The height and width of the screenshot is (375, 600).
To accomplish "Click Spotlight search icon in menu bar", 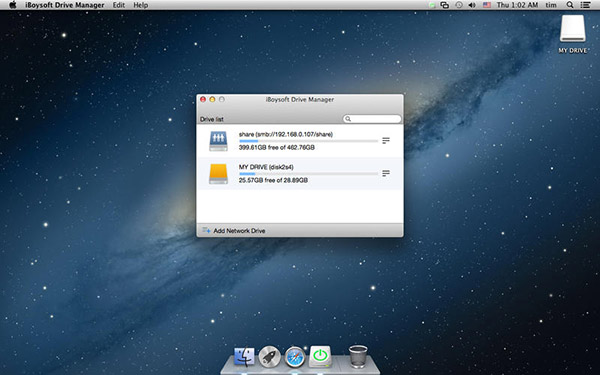I will (x=570, y=5).
